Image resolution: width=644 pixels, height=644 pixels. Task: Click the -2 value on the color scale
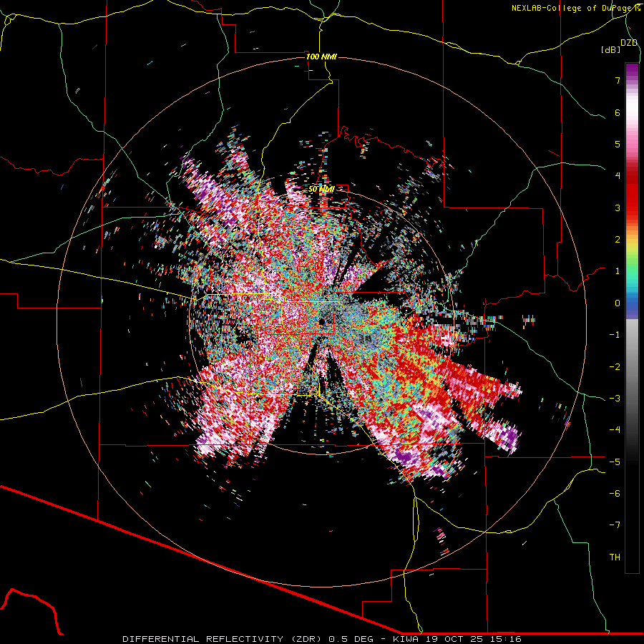coord(615,367)
